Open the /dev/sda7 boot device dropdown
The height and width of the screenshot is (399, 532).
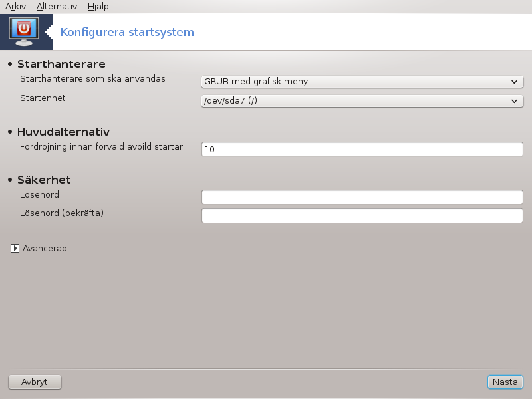(362, 101)
